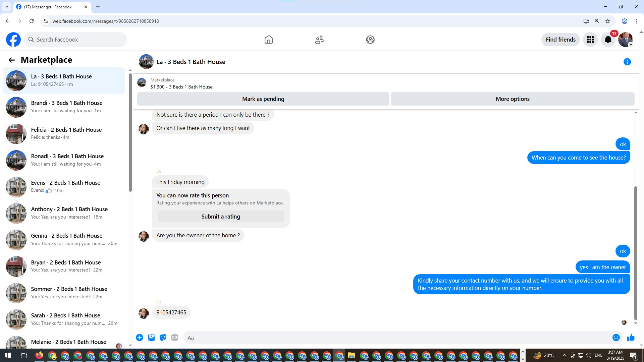Open Sarah 2 Beds 1 Bath House chat

point(64,319)
